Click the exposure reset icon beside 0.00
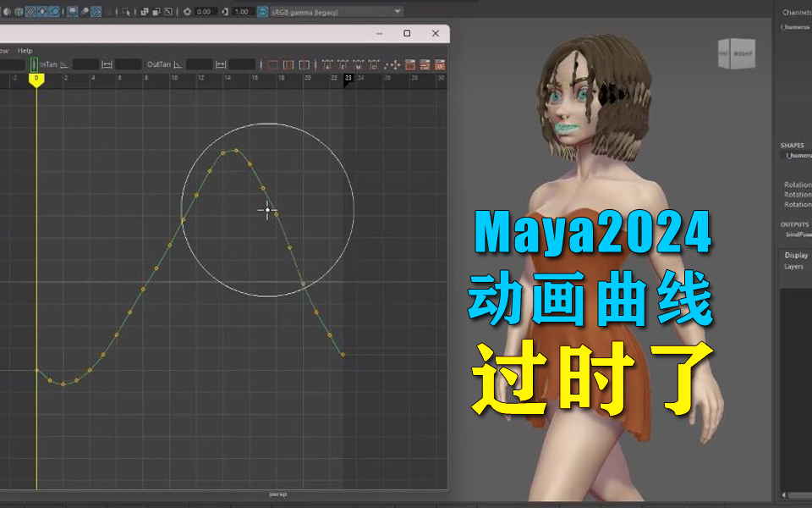This screenshot has height=508, width=812. coord(188,12)
